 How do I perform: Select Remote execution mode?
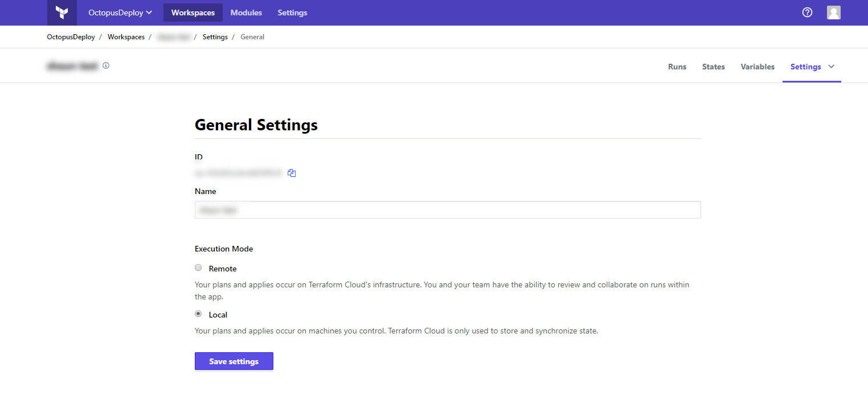click(198, 267)
